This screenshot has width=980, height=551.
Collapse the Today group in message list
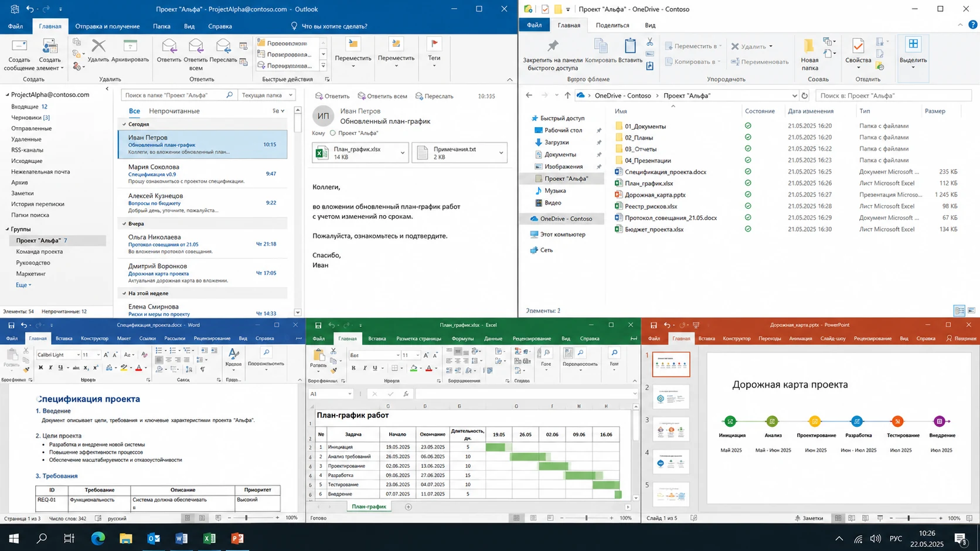coord(124,124)
